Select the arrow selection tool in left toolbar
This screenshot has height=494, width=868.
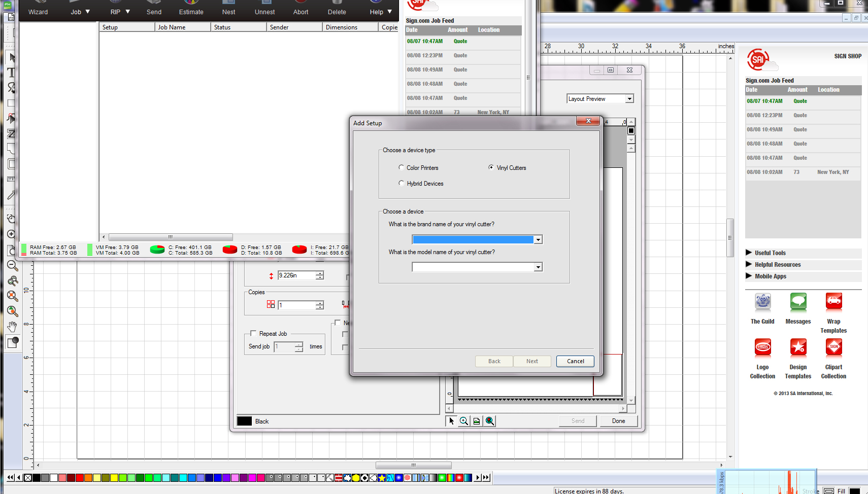pos(11,57)
